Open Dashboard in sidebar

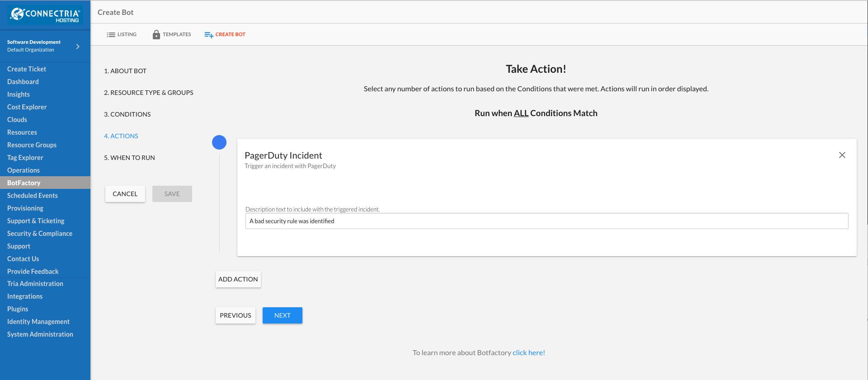click(x=23, y=82)
